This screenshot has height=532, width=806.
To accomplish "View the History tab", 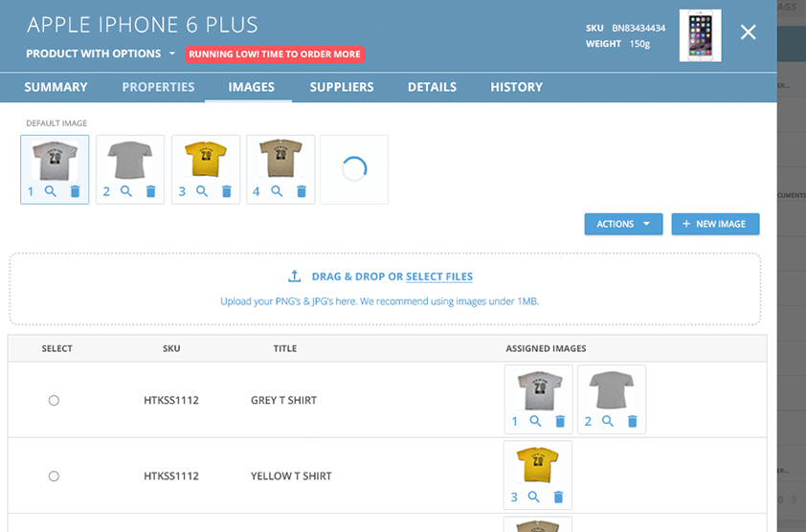I will (517, 87).
